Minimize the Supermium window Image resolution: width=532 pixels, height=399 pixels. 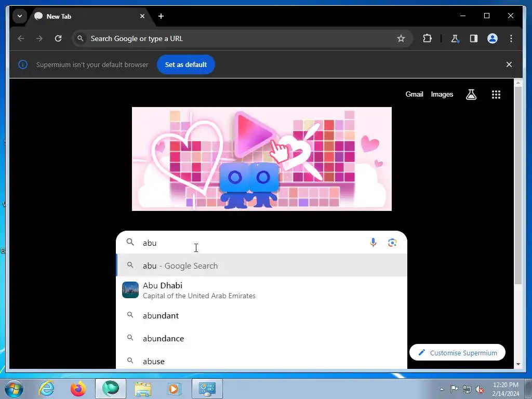463,16
